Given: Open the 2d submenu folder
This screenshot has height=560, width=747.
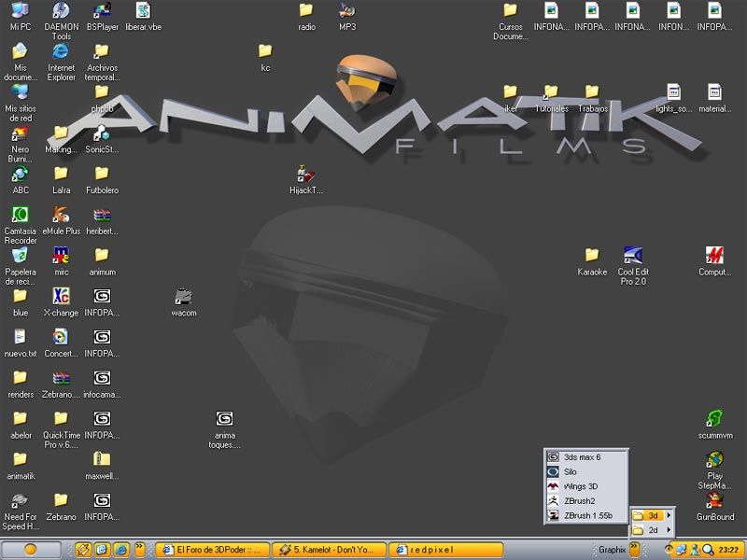Looking at the screenshot, I should [x=652, y=530].
